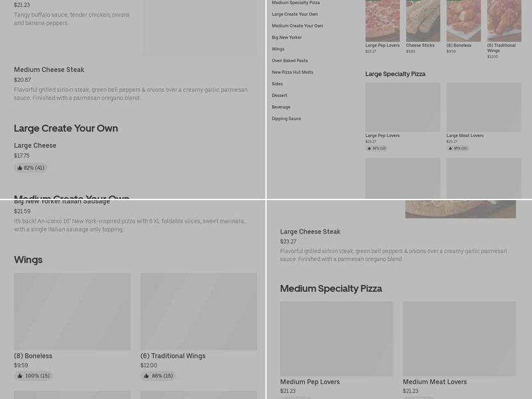Select Wings category in the sidebar
This screenshot has height=399, width=532.
[x=278, y=49]
